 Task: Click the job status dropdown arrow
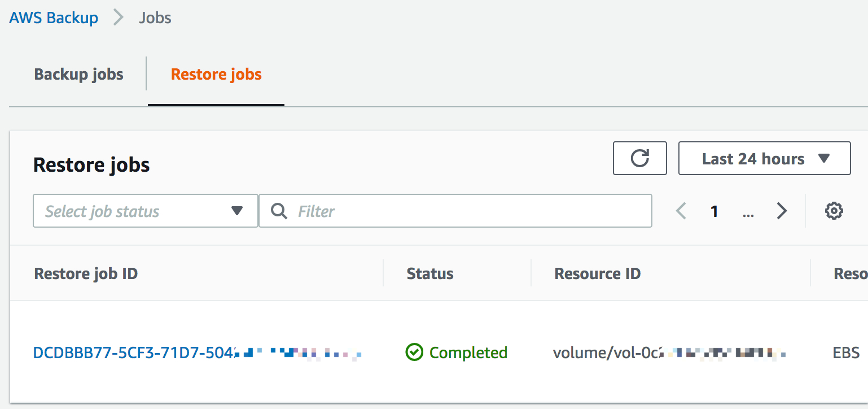237,211
